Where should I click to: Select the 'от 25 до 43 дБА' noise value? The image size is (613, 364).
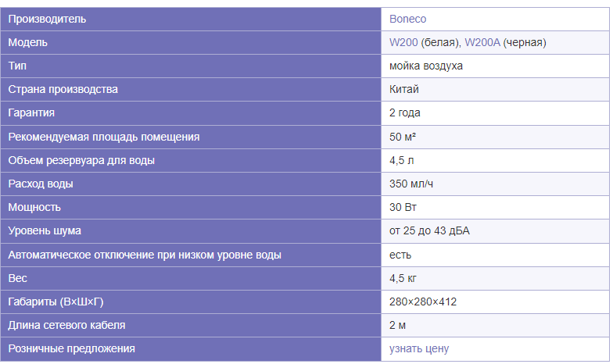[x=429, y=231]
